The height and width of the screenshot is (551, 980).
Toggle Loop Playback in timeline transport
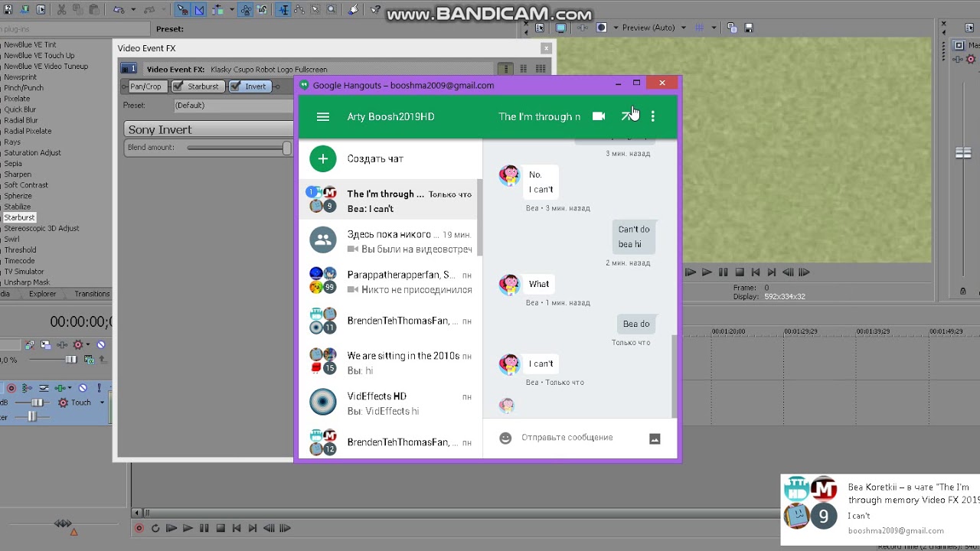pyautogui.click(x=155, y=528)
